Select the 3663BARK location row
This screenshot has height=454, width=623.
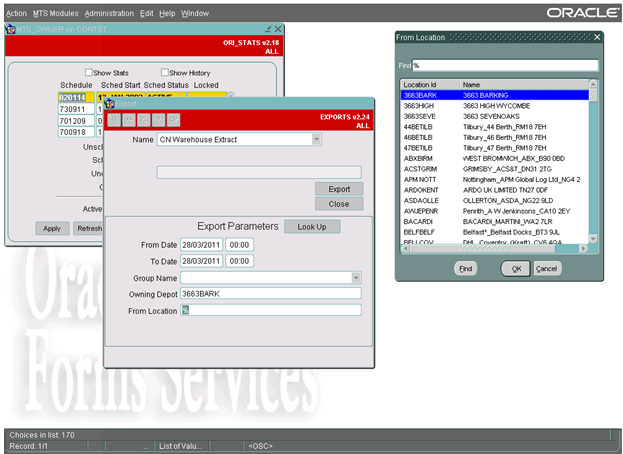click(495, 95)
